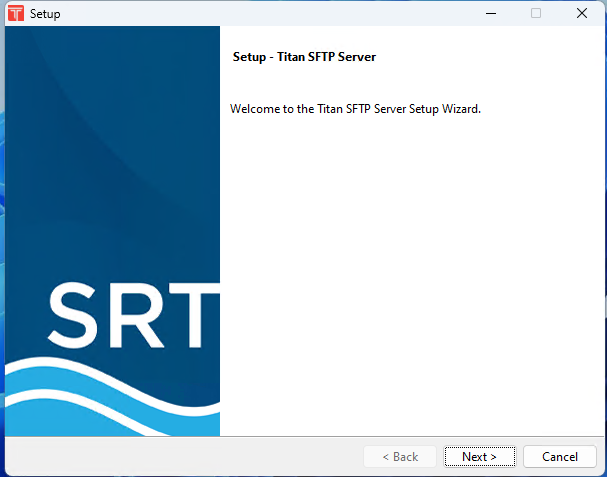The width and height of the screenshot is (607, 477).
Task: Click the letter T in SRT logo
Action: (x=195, y=316)
